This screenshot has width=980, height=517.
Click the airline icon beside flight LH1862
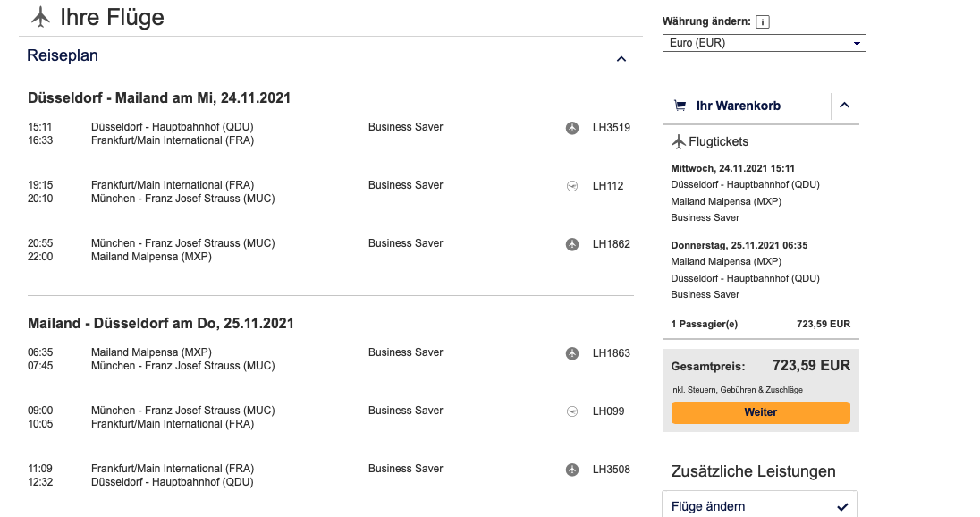[572, 244]
